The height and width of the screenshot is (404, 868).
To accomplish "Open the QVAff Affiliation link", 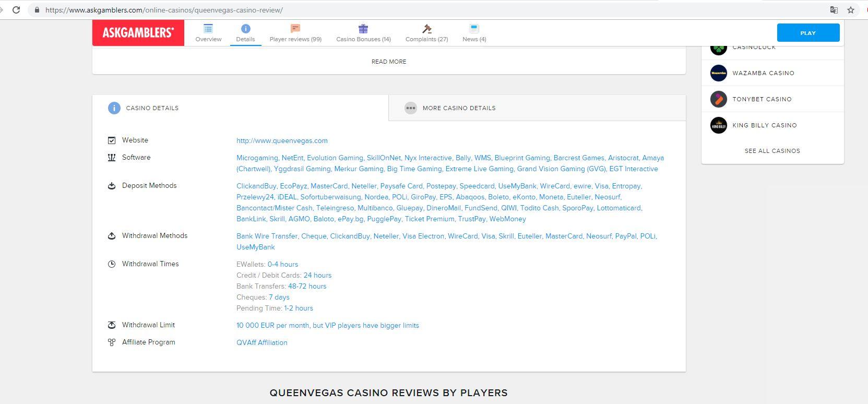I will pos(262,342).
